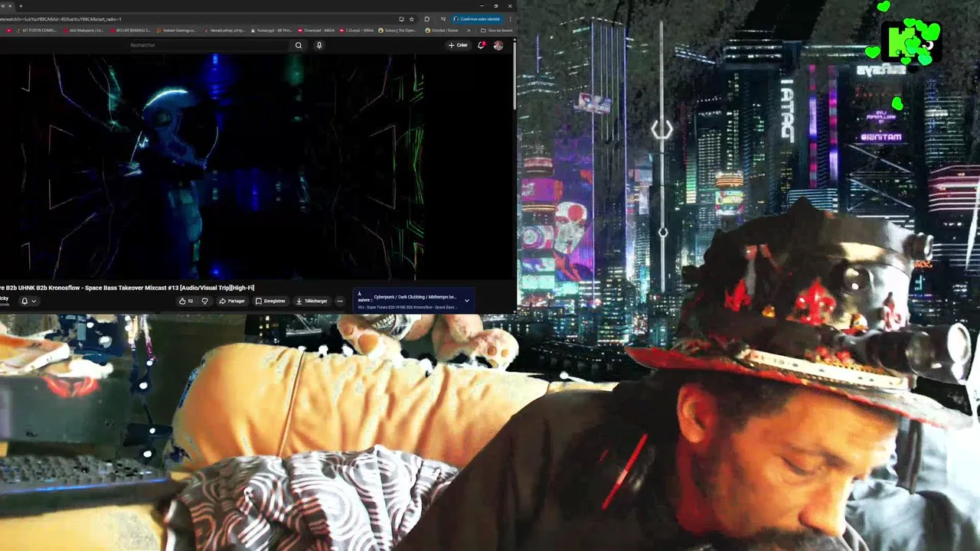Image resolution: width=980 pixels, height=551 pixels.
Task: Click the browser extensions puzzle icon
Action: point(427,19)
